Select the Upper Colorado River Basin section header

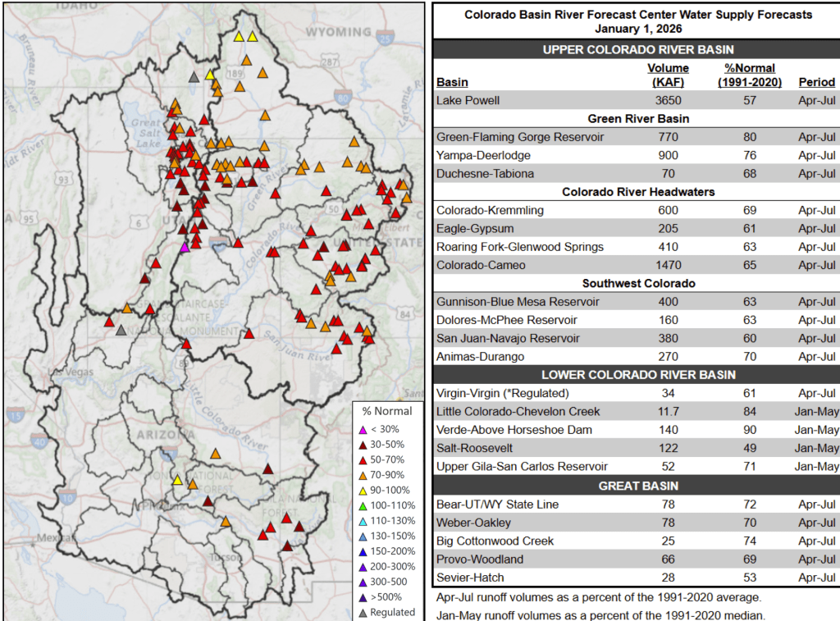click(637, 50)
